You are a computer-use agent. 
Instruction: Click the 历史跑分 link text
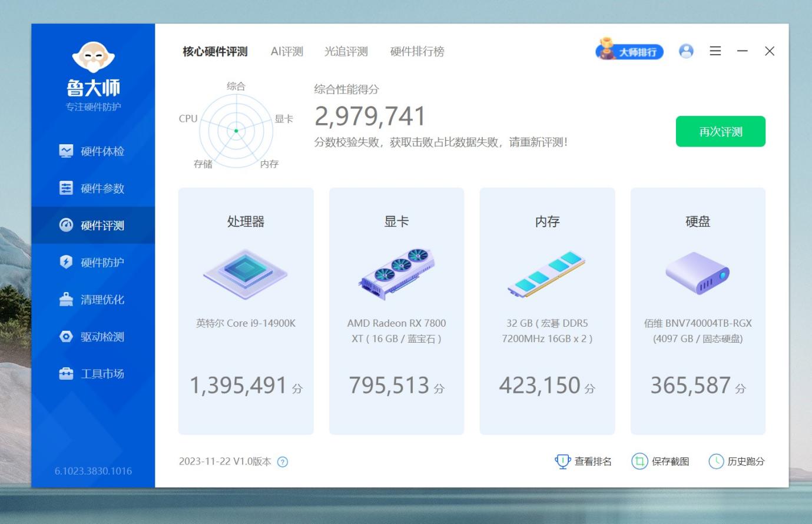coord(746,462)
